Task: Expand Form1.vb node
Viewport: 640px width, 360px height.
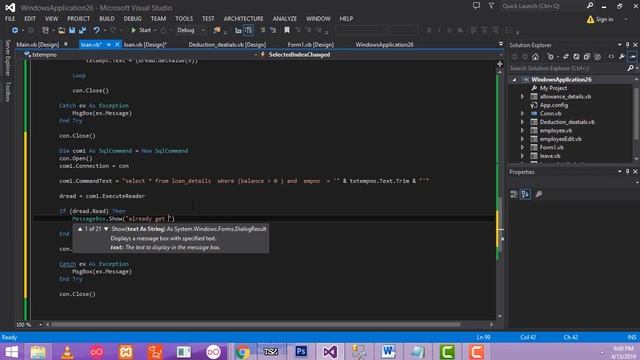Action: (522, 147)
